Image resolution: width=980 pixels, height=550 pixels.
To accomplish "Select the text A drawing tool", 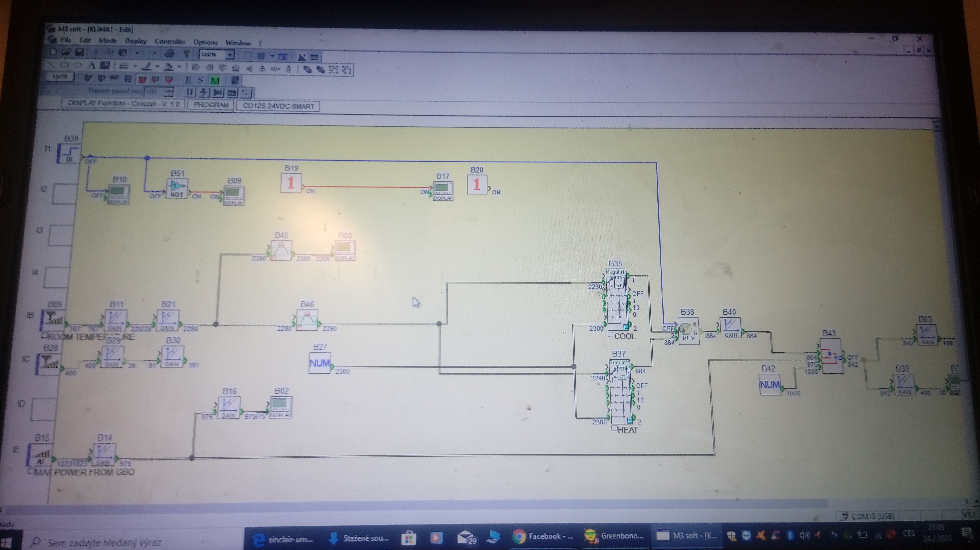I will [91, 65].
